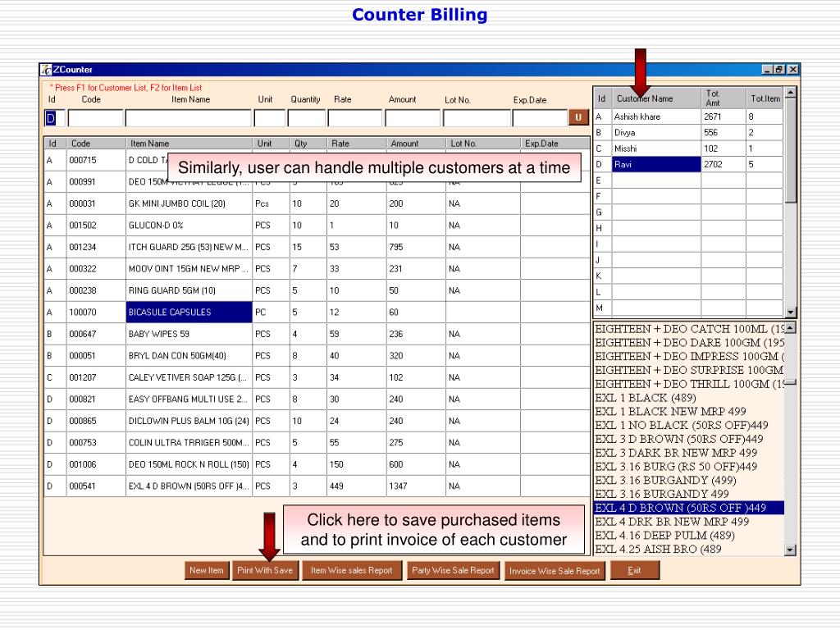Pick EXL 4.16 DEEP PULM (489)
The width and height of the screenshot is (840, 630).
(689, 536)
